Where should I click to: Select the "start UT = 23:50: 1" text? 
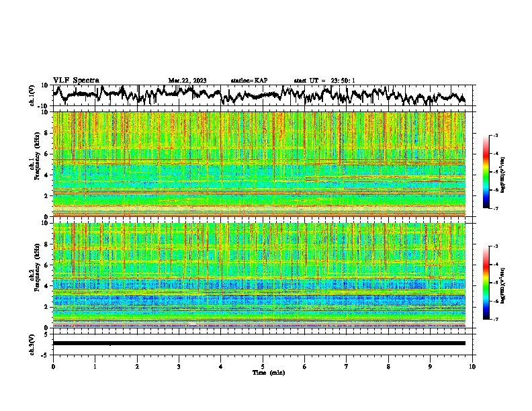click(324, 81)
